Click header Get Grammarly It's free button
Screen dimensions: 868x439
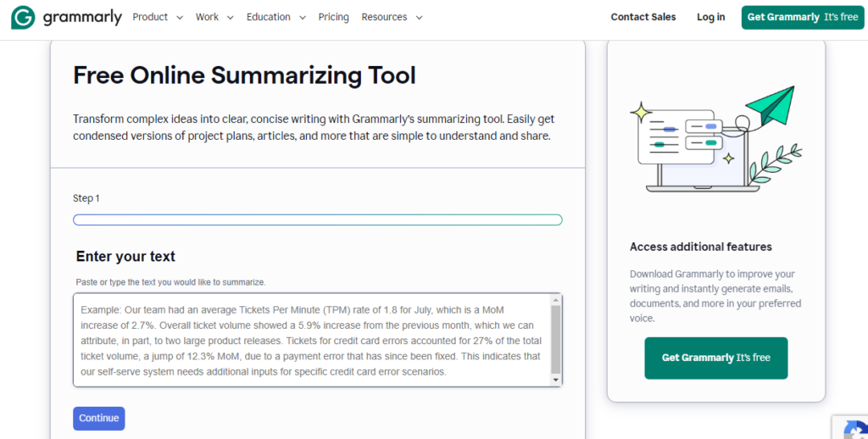coord(803,17)
